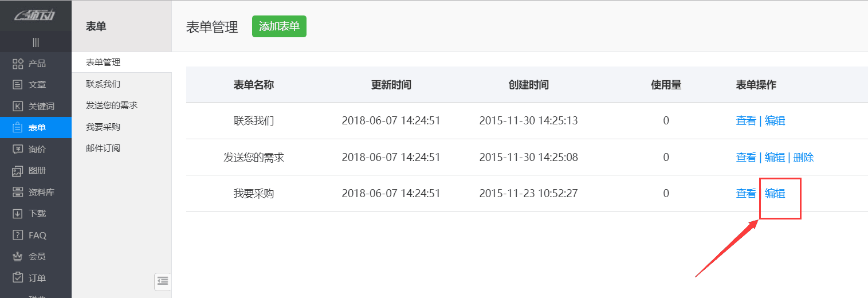Click 查看 for the 联系我们 form

[746, 121]
